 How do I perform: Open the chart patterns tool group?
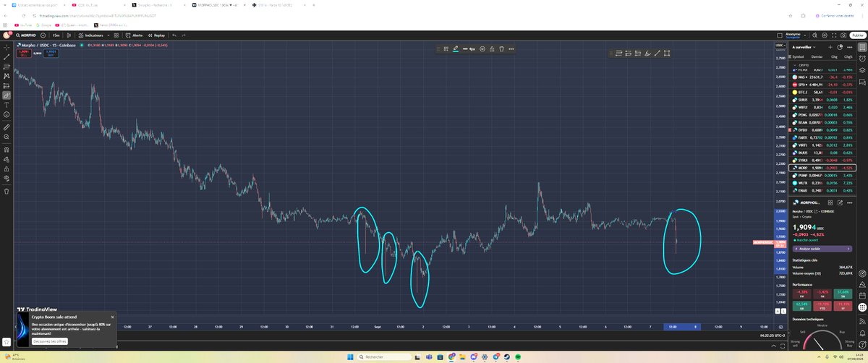coord(7,76)
